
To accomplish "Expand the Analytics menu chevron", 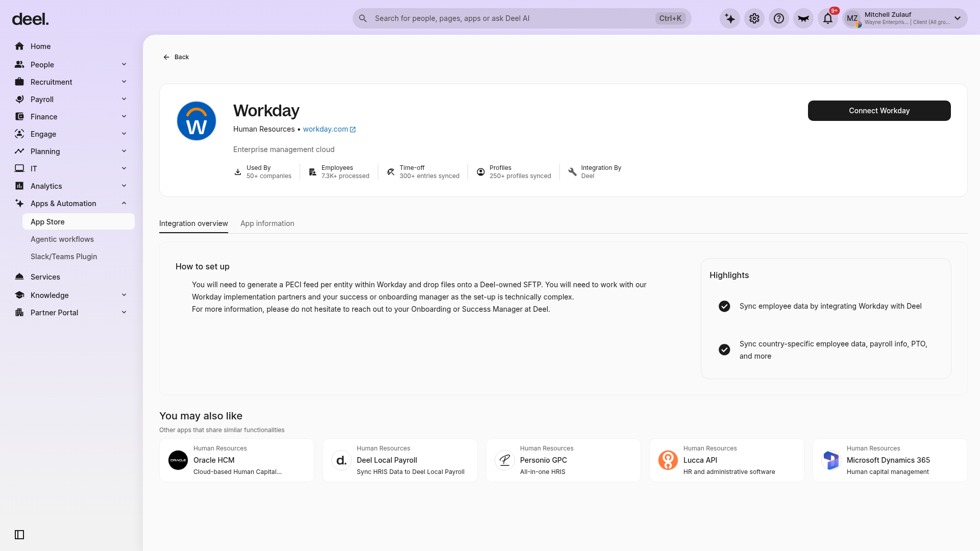I will (x=124, y=186).
